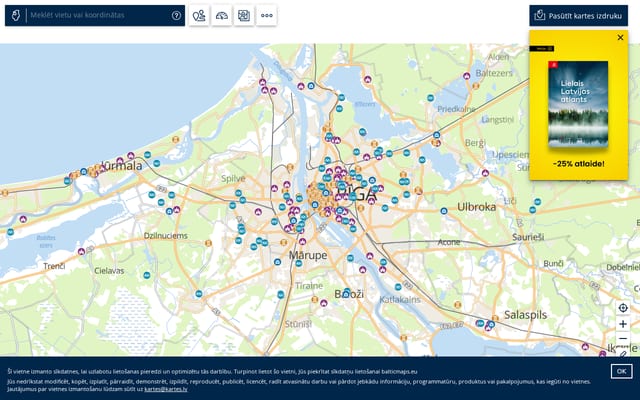Open the map logo menu in search bar

[16, 16]
